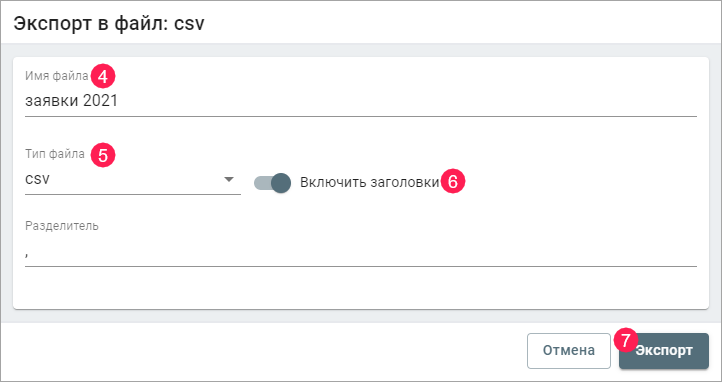This screenshot has width=722, height=382.
Task: Click the Экспорт button
Action: (x=664, y=351)
